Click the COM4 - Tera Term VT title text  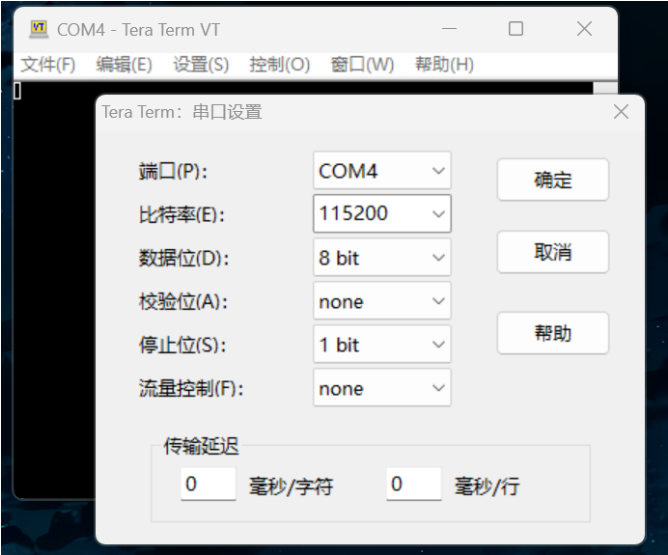pyautogui.click(x=138, y=30)
